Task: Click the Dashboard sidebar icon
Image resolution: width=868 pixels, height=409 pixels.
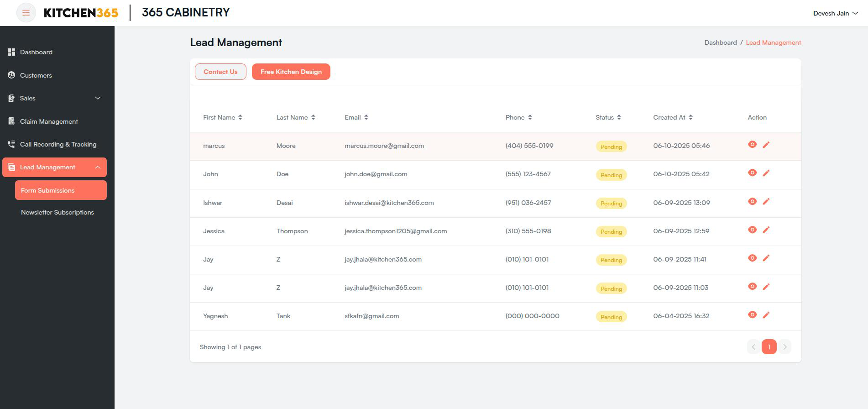Action: [x=11, y=52]
